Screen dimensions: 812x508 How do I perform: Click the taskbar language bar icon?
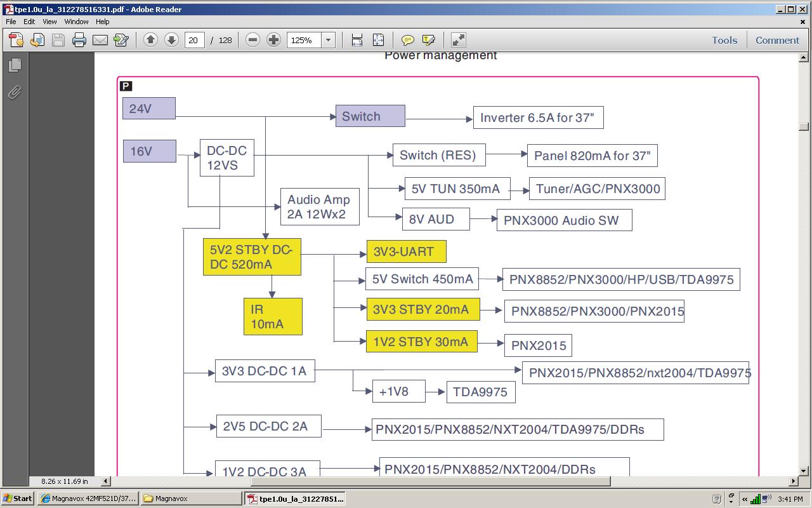coord(716,499)
